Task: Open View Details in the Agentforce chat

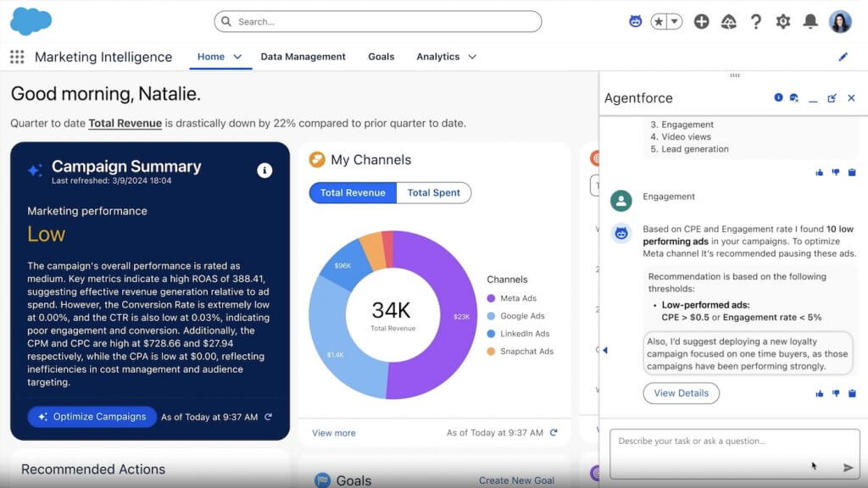Action: pyautogui.click(x=681, y=393)
